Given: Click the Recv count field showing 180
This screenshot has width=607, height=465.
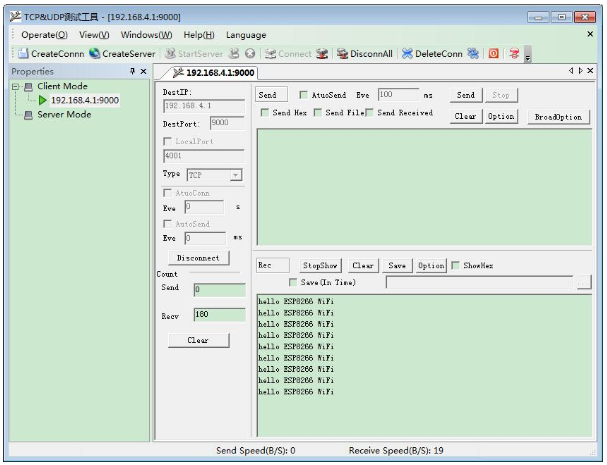Looking at the screenshot, I should [219, 314].
